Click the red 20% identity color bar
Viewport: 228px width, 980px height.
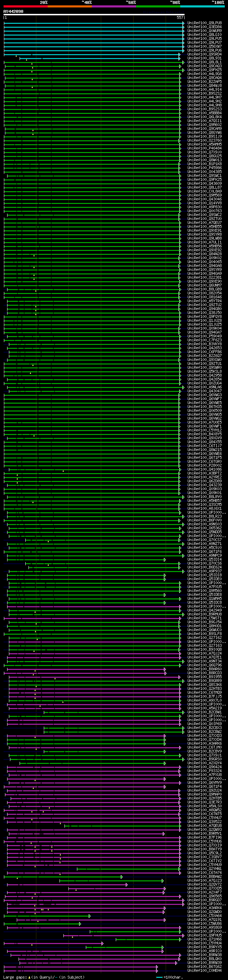26,6
